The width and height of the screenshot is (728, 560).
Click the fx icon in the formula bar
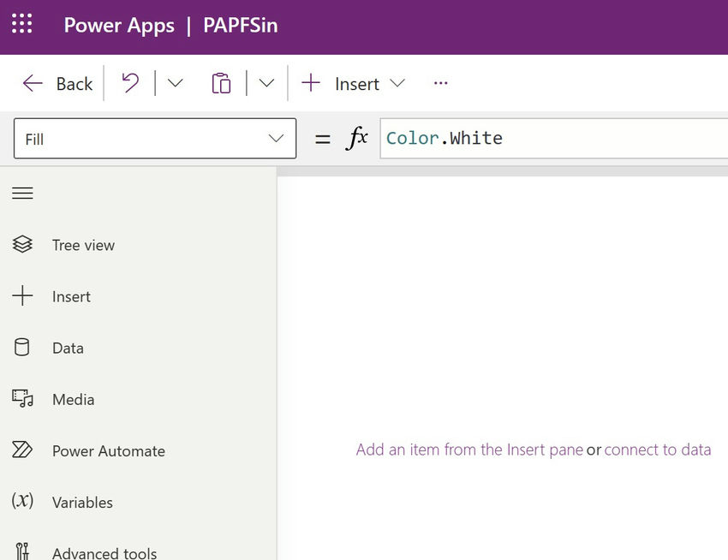tap(356, 138)
